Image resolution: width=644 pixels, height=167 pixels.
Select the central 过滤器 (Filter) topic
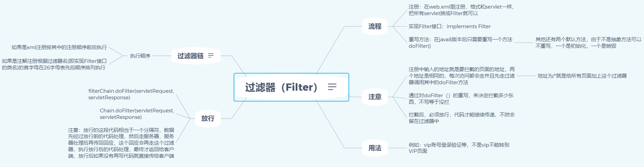tap(281, 87)
